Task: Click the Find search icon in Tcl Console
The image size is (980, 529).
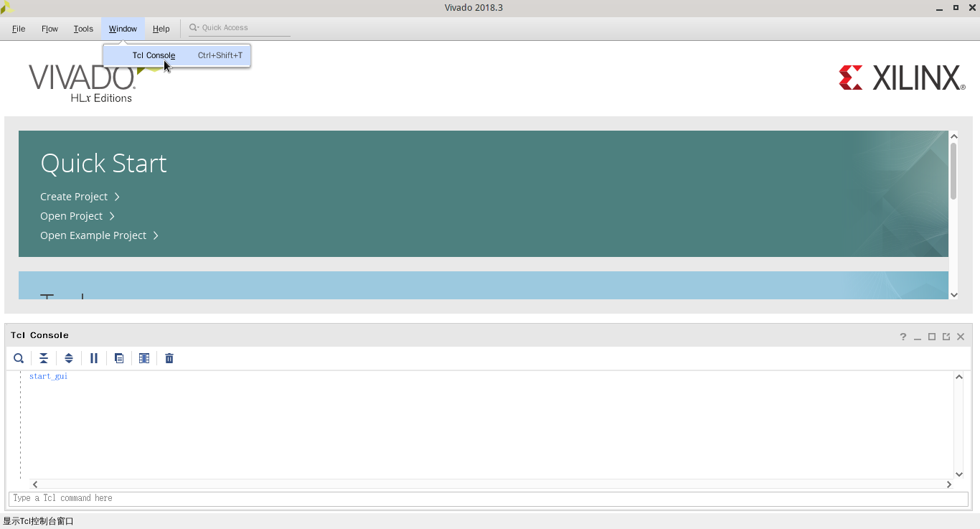Action: tap(19, 358)
